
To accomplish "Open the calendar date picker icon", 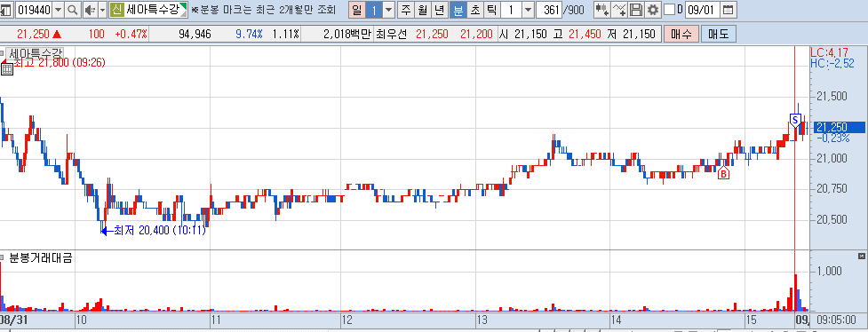I will coord(729,10).
